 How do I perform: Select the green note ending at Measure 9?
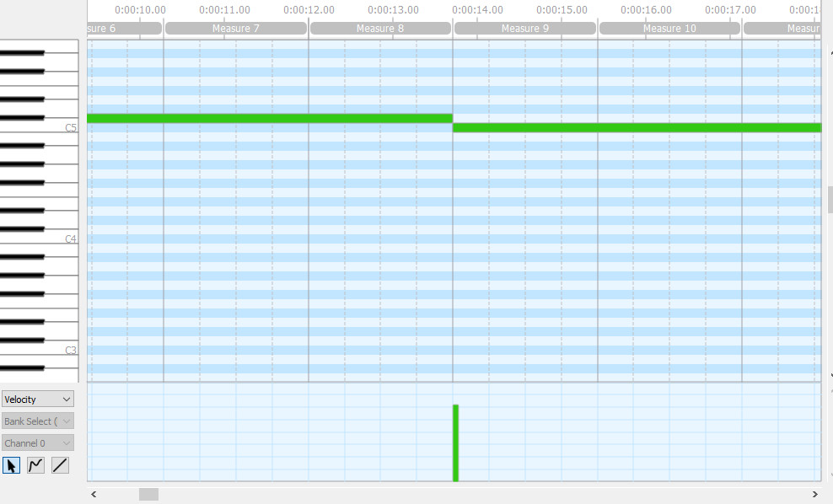click(270, 119)
